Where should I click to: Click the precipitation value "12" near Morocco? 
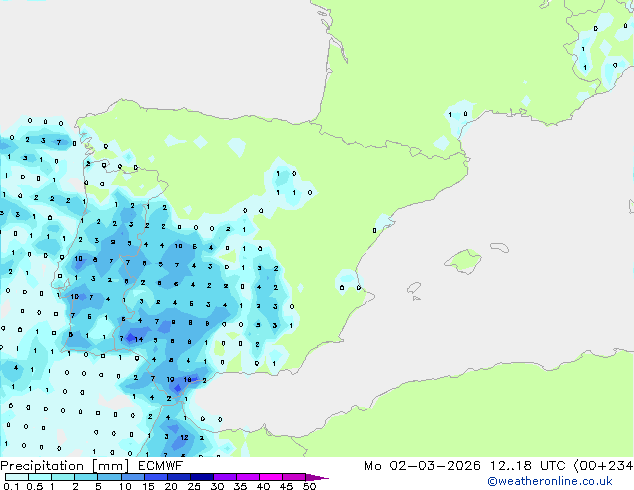[184, 437]
